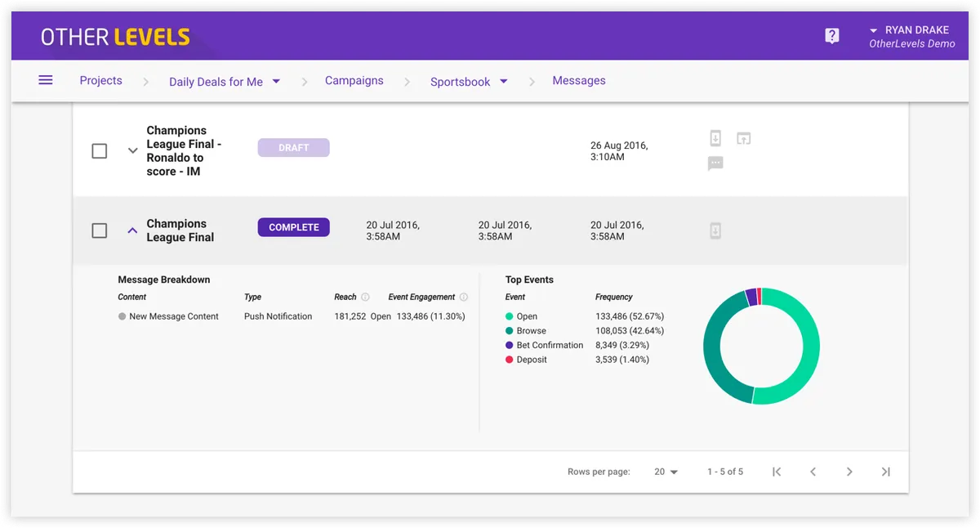Open Champions League Final - Ronaldo to score message
This screenshot has height=528, width=980.
click(184, 150)
